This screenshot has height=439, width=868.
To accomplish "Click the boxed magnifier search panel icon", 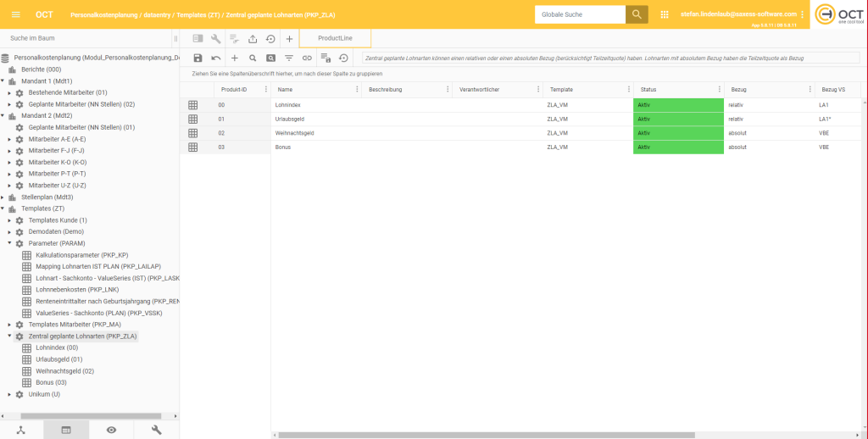I will (x=270, y=58).
